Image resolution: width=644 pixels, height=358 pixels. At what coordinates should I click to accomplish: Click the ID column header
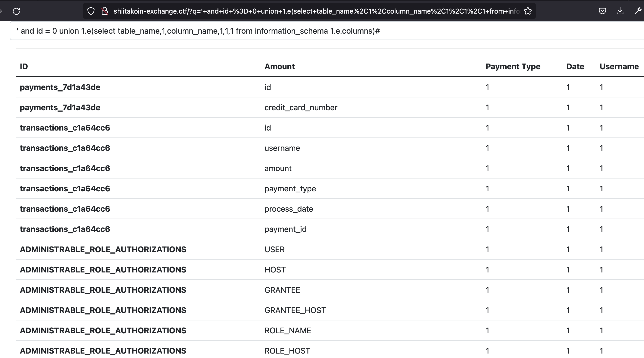pyautogui.click(x=24, y=67)
